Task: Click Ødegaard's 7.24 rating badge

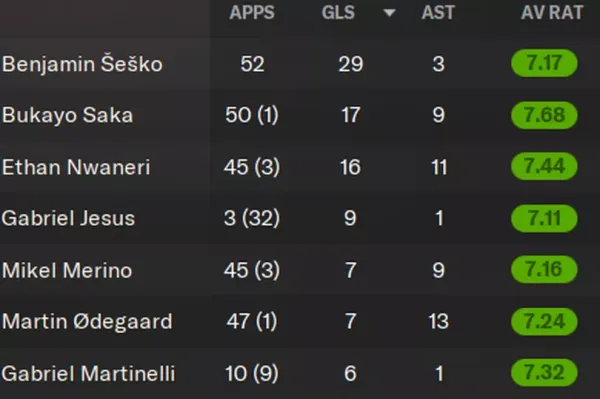Action: pyautogui.click(x=544, y=321)
